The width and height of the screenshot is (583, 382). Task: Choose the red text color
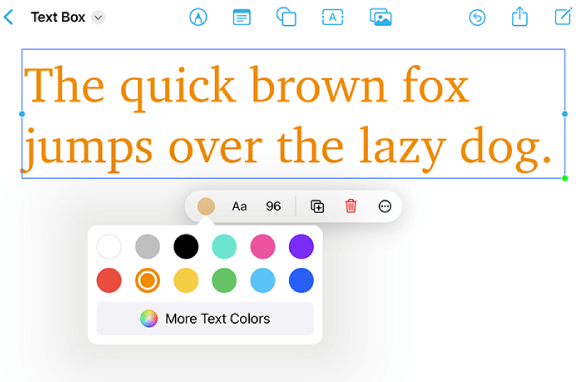(x=109, y=280)
